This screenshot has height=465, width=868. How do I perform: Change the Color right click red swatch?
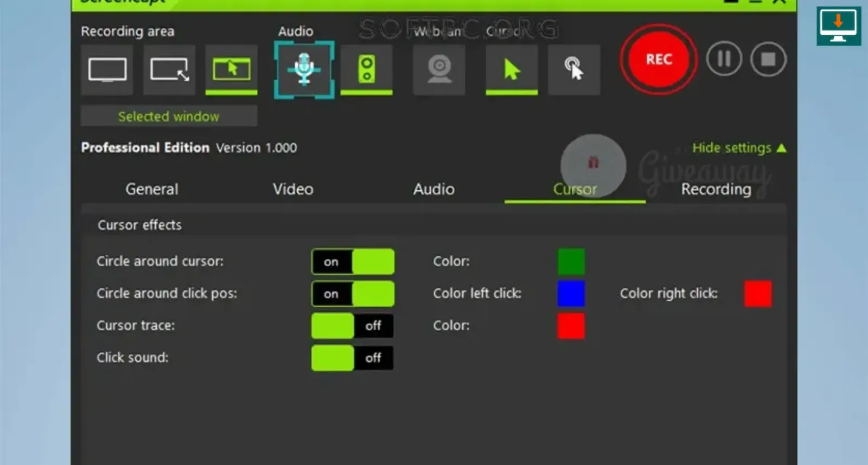coord(758,294)
